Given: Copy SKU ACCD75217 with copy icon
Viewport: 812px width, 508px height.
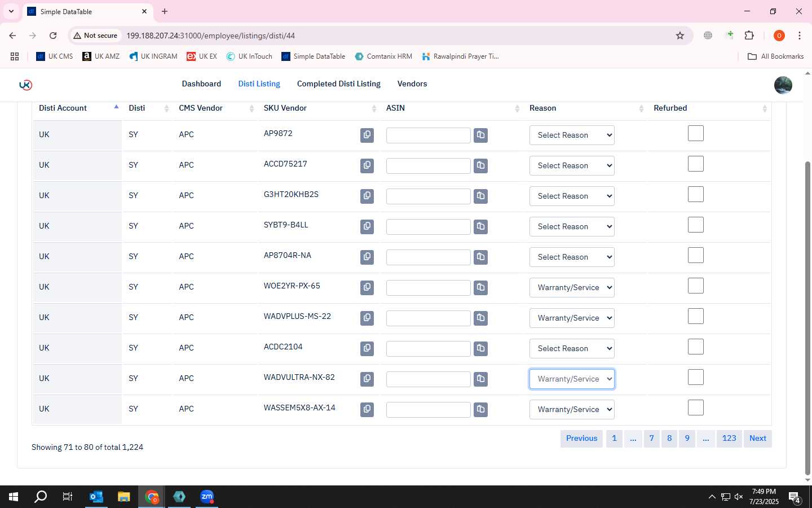Looking at the screenshot, I should pyautogui.click(x=367, y=165).
